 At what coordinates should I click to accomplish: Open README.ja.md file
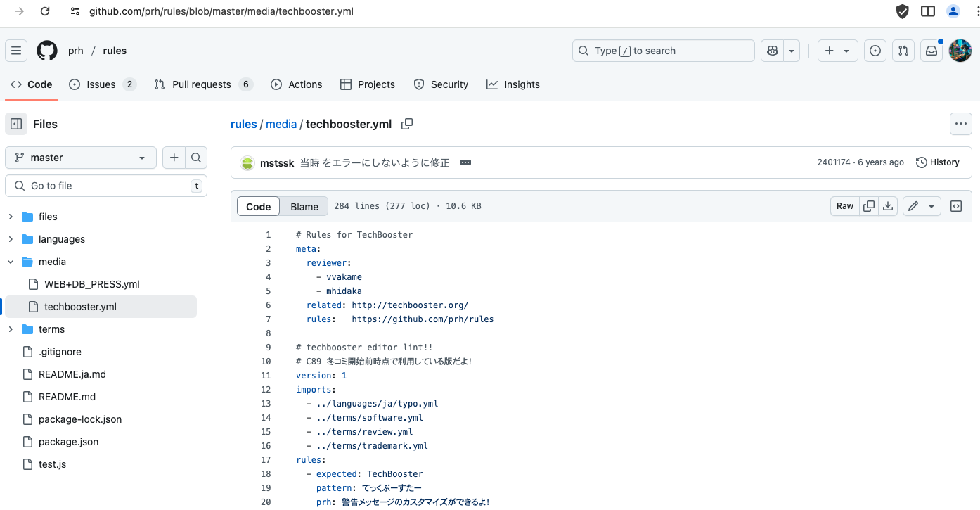[72, 374]
